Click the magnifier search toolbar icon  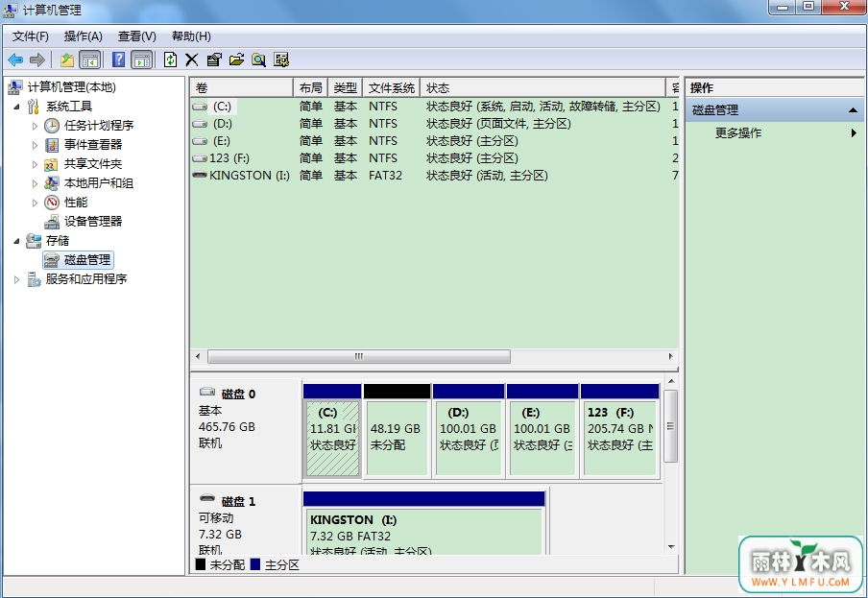point(258,60)
